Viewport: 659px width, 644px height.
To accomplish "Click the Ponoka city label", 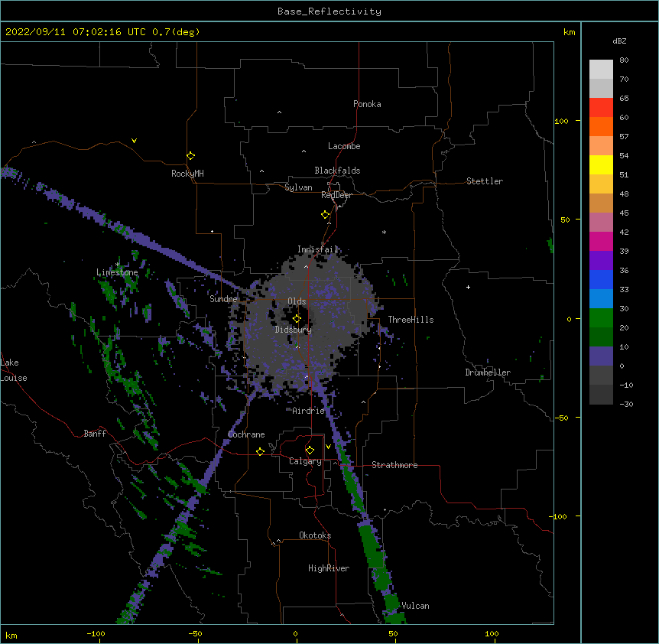I will (x=367, y=104).
